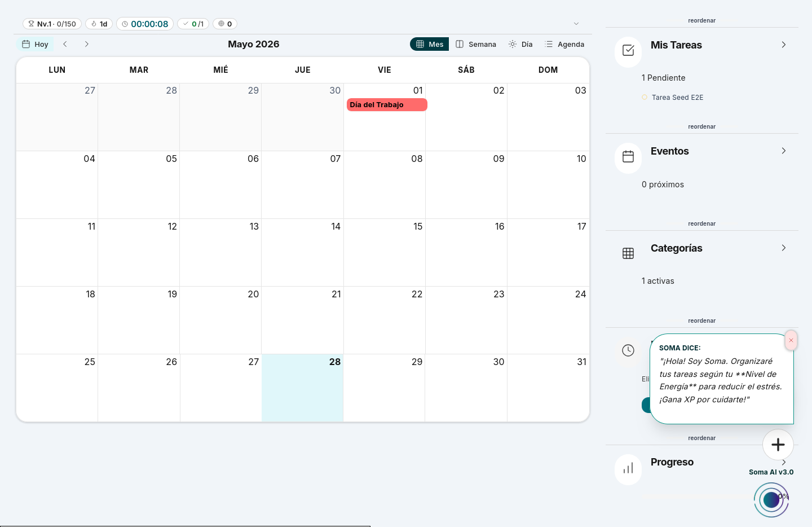Image resolution: width=812 pixels, height=527 pixels.
Task: Click reordenar above Eventos
Action: pos(701,126)
